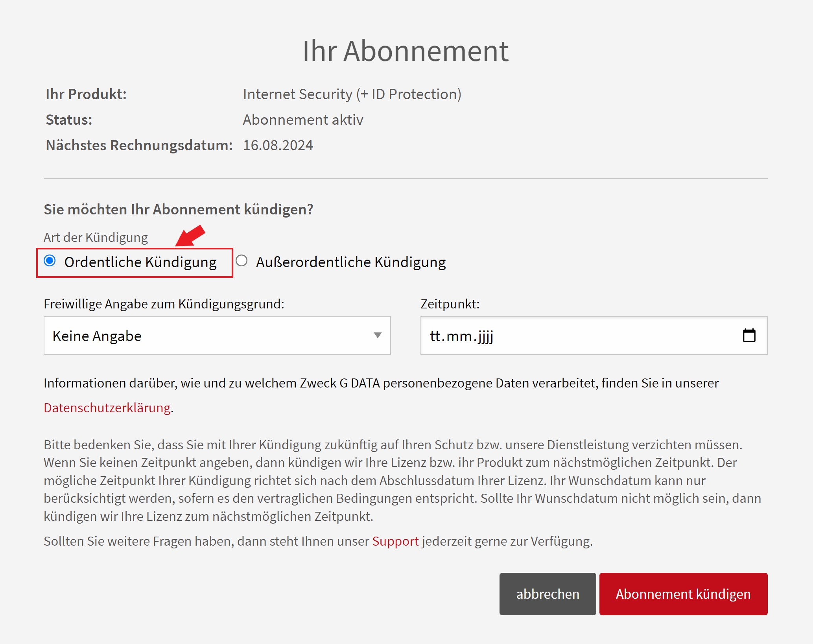
Task: Click the billing date 16.08.2024
Action: click(278, 145)
